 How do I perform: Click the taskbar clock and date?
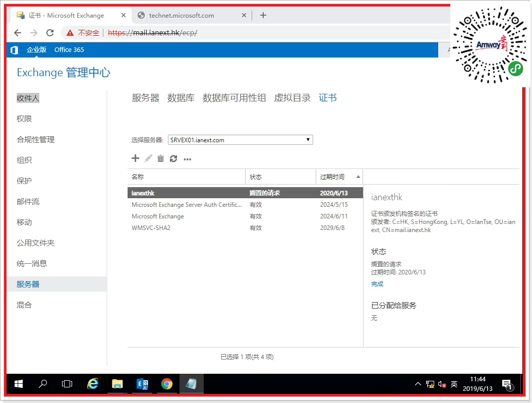click(x=478, y=384)
